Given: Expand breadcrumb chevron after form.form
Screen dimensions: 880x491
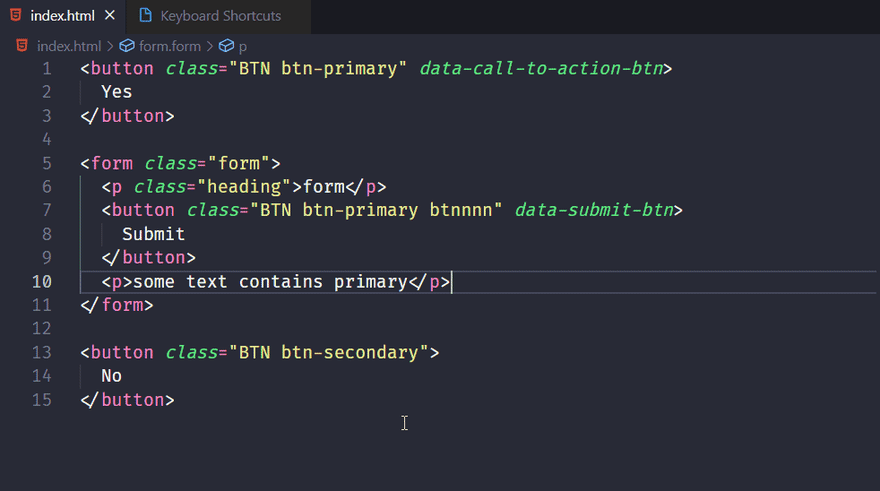Looking at the screenshot, I should 209,46.
